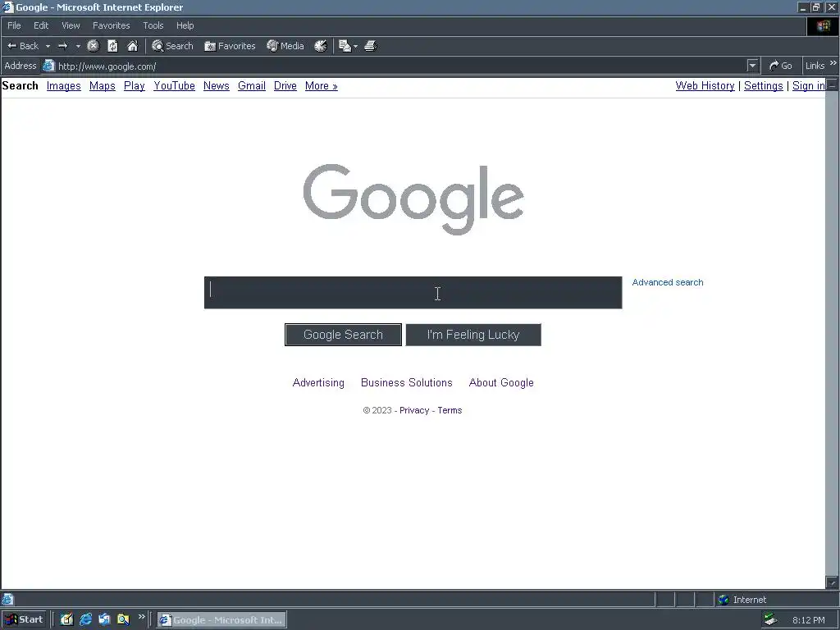Go back with the Back arrow button
840x630 pixels.
[22, 46]
